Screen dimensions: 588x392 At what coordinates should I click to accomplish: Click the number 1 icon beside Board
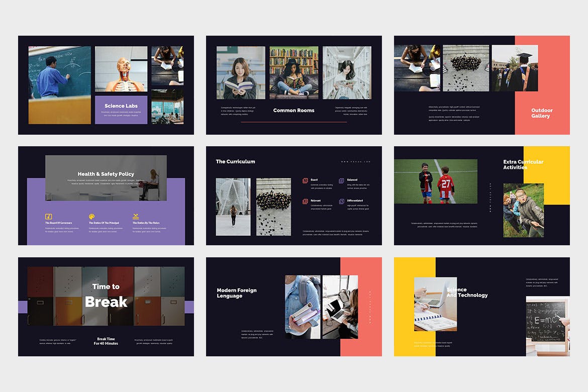point(305,180)
